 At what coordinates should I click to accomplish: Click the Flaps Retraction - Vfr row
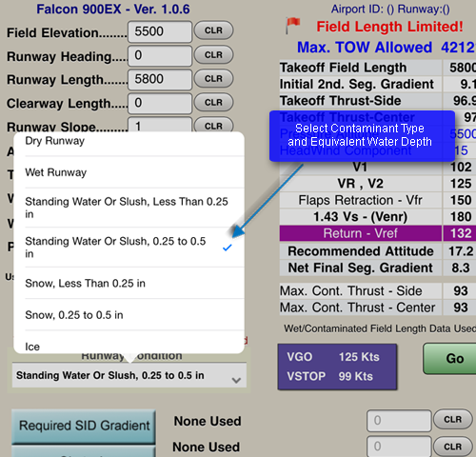(378, 200)
